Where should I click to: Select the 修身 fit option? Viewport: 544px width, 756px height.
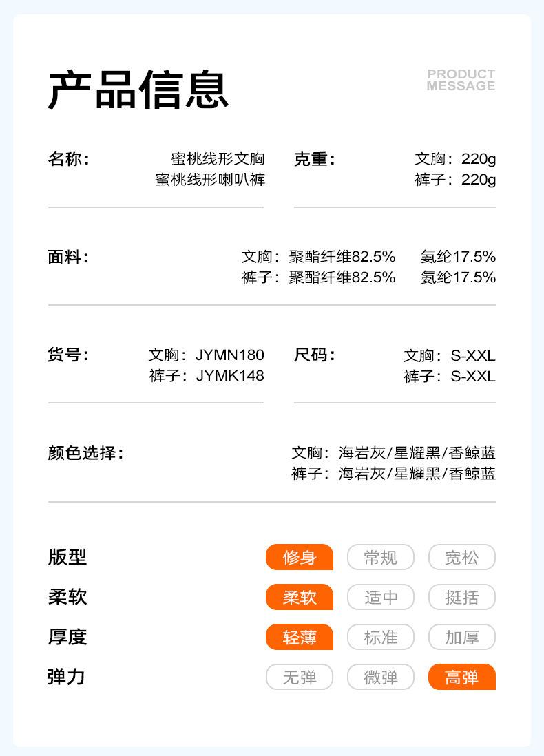(x=300, y=557)
